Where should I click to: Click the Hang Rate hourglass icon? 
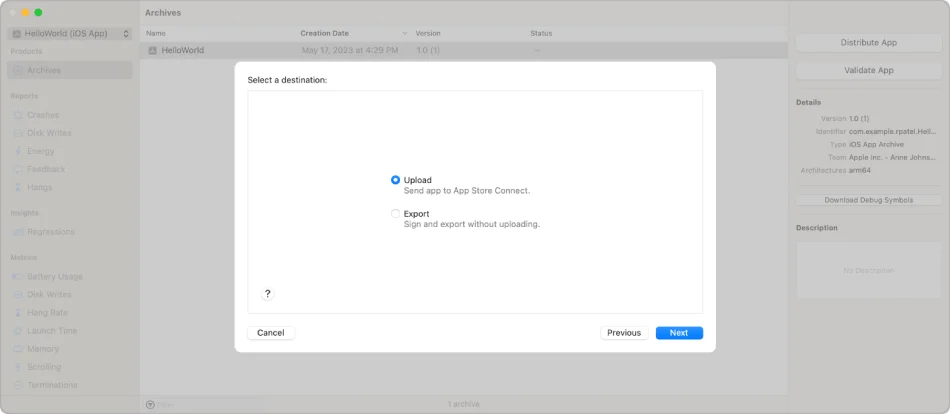(18, 313)
